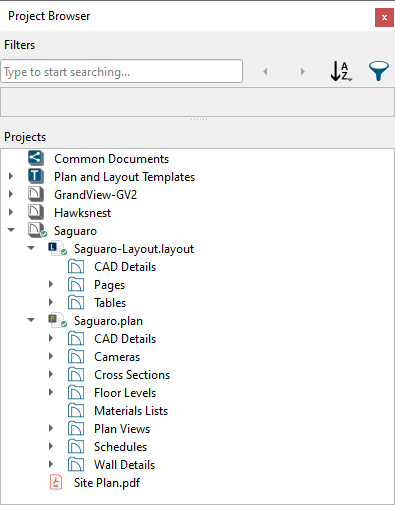Select the Plan and Layout Templates label

(124, 177)
